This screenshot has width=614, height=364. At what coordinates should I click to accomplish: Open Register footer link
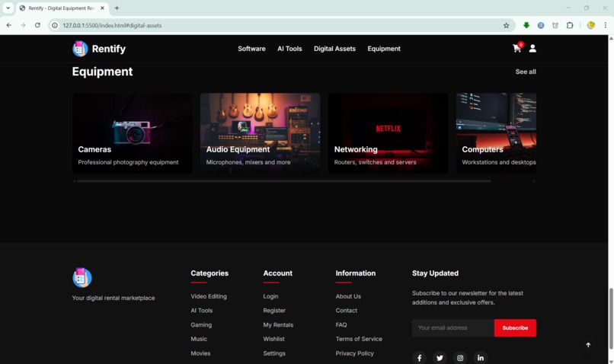tap(274, 311)
